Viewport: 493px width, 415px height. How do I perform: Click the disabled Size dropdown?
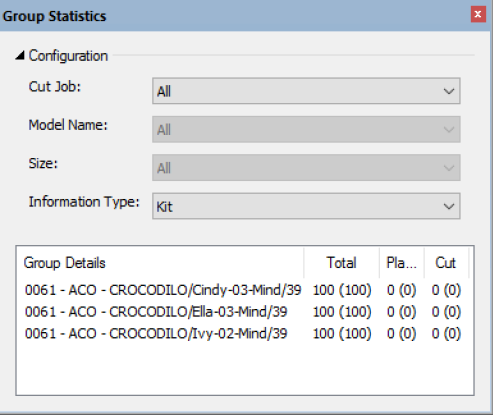(306, 168)
